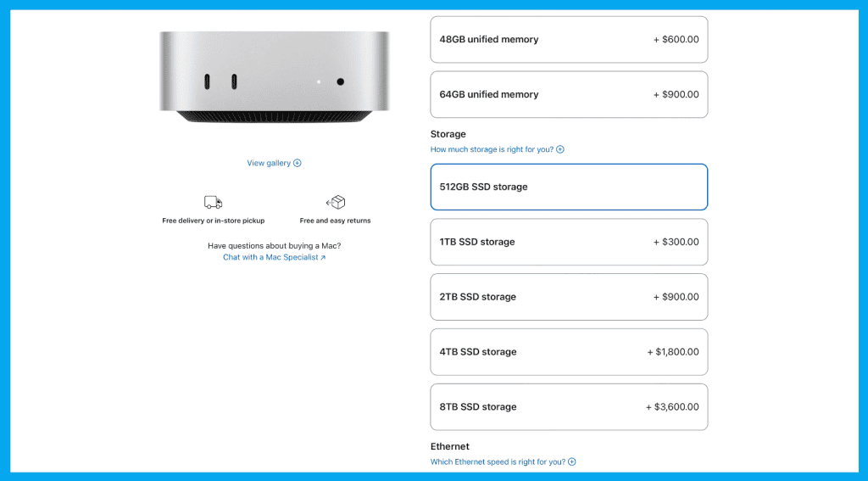Click Free delivery or in-store pickup text
This screenshot has width=868, height=481.
[x=213, y=221]
